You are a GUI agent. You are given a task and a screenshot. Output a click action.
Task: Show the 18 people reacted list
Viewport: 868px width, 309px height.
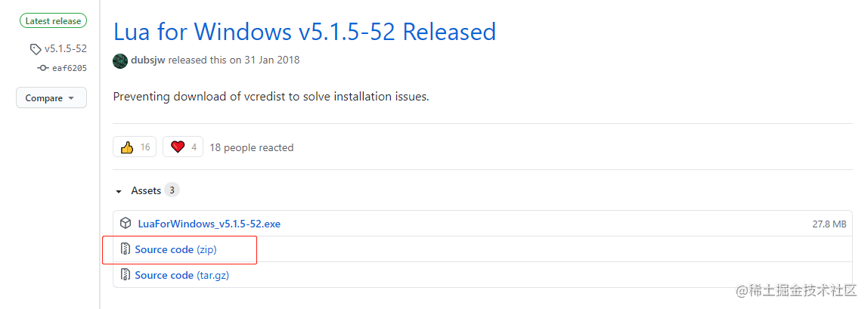(x=251, y=147)
